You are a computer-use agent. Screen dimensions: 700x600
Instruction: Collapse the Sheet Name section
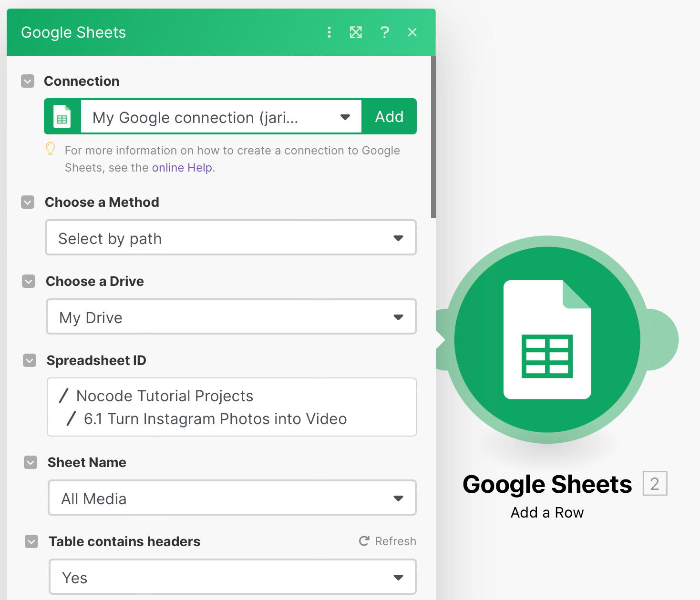click(x=31, y=462)
